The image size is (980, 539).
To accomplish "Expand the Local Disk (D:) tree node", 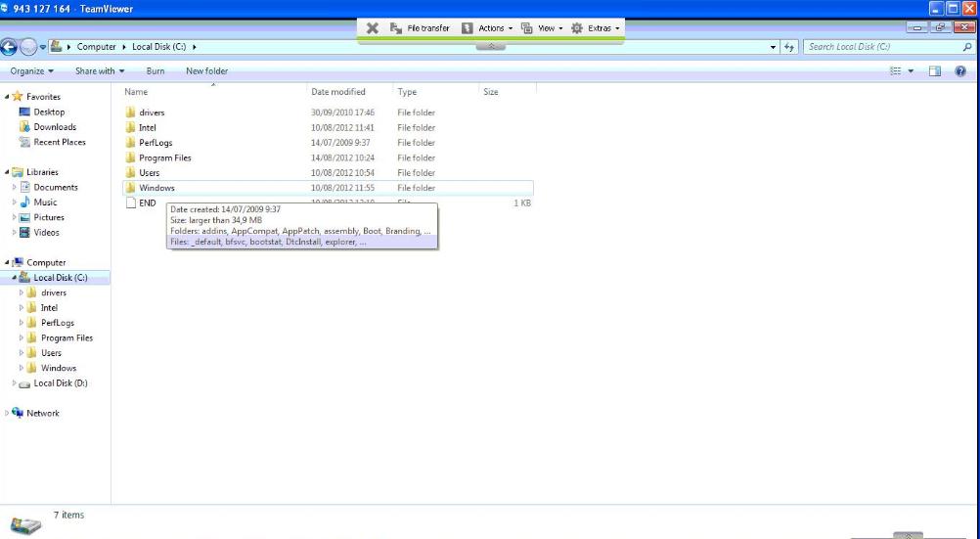I will pos(15,383).
